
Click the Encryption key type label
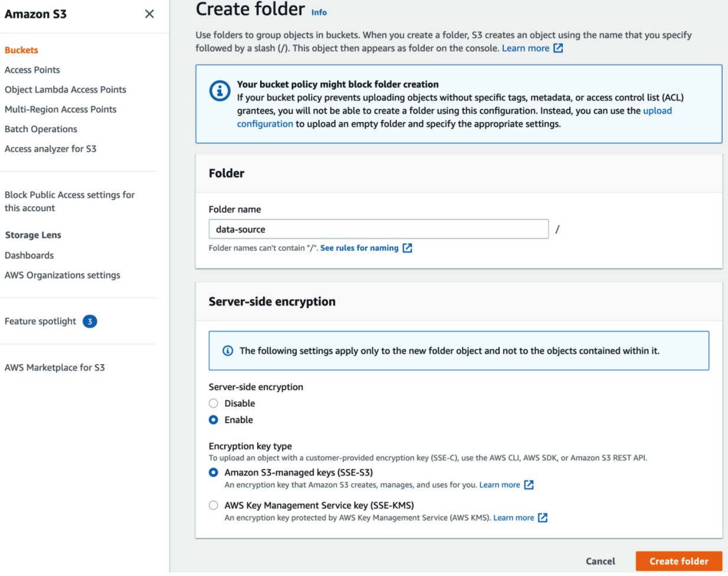[x=250, y=446]
